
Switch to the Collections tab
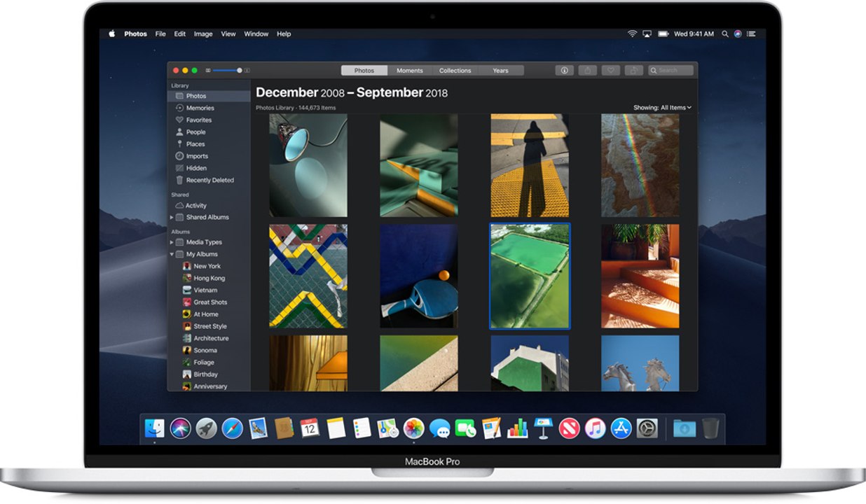tap(455, 71)
